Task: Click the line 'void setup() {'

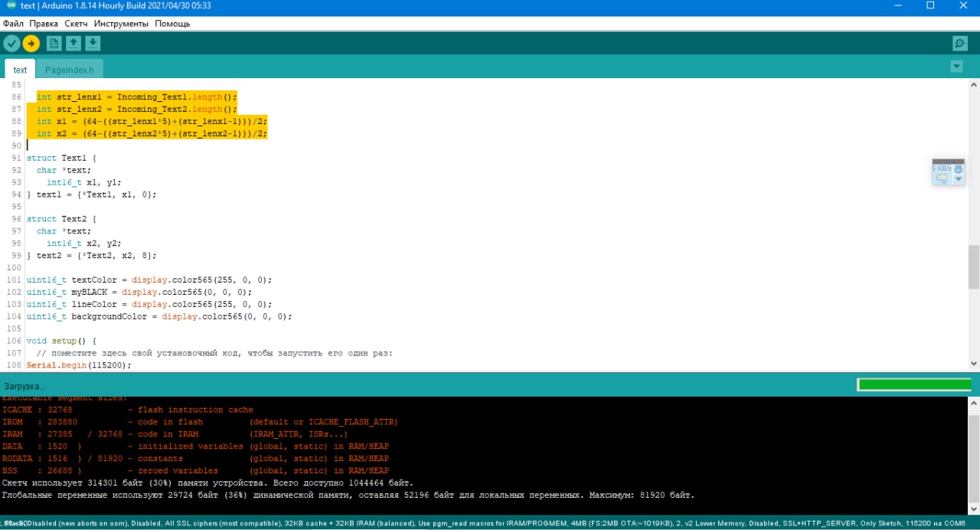Action: (60, 341)
